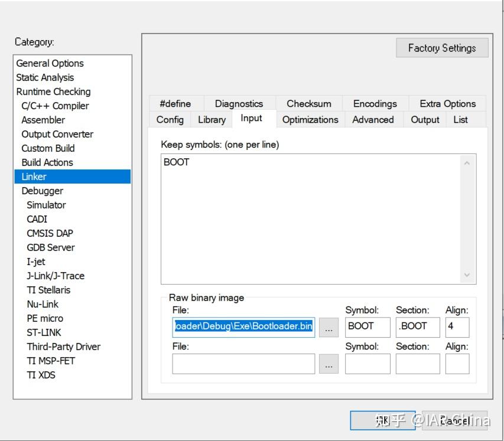Select the #define tab
The height and width of the screenshot is (441, 504).
click(x=176, y=103)
